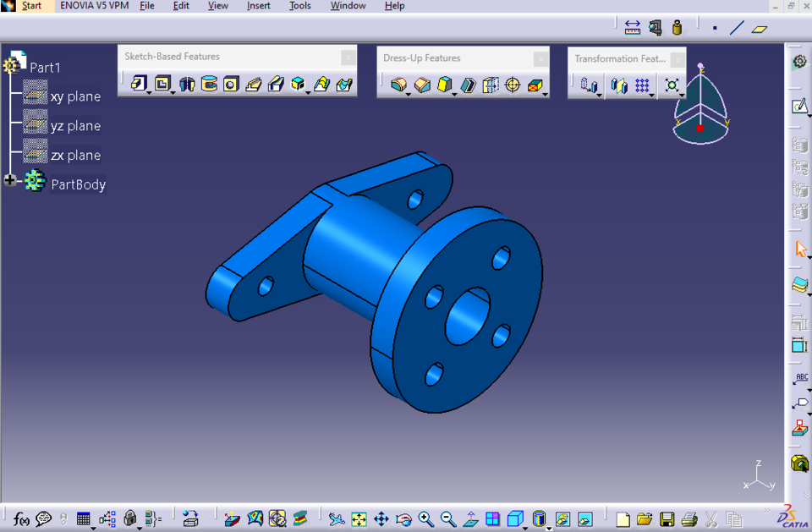The height and width of the screenshot is (532, 812).
Task: Select the Edge Fillet tool
Action: pyautogui.click(x=398, y=85)
